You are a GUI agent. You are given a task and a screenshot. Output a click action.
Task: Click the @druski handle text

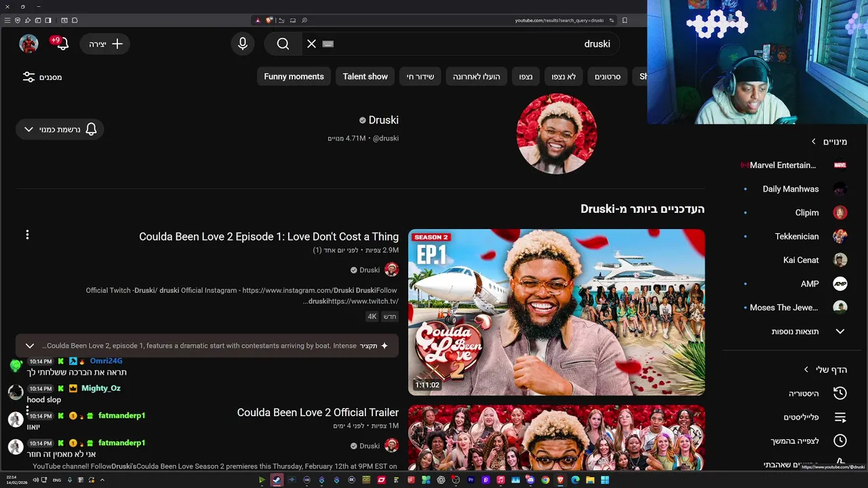click(x=385, y=138)
